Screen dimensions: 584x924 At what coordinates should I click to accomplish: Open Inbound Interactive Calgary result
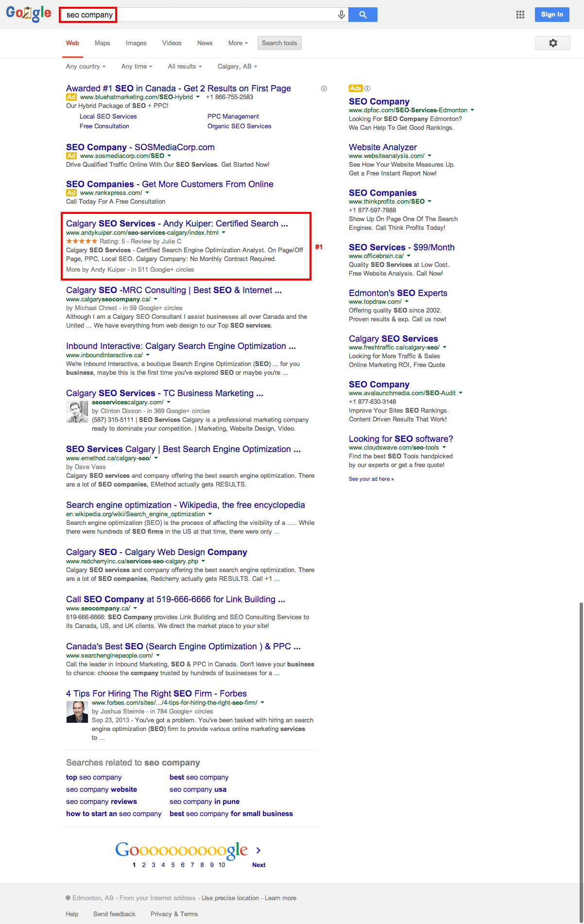click(x=181, y=346)
